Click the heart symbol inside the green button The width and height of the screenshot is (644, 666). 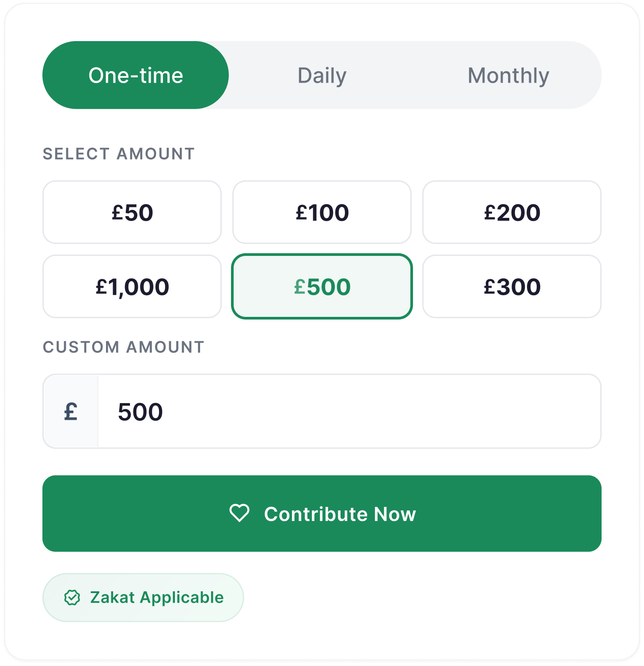coord(240,513)
